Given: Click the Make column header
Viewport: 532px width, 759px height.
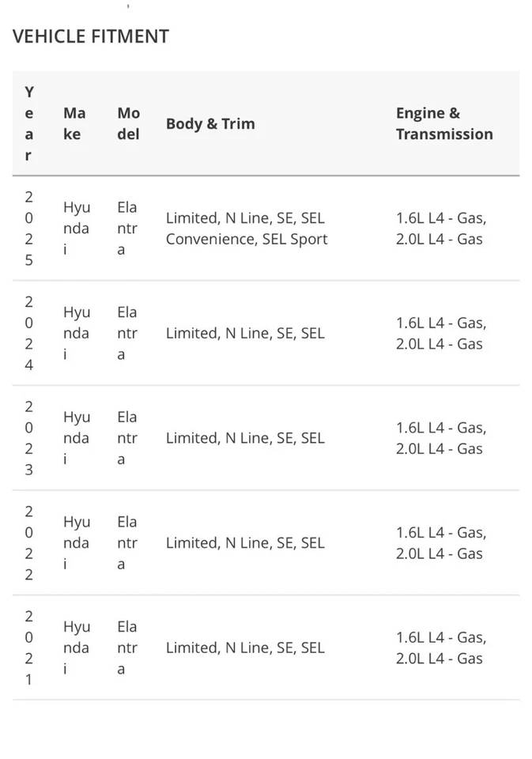Looking at the screenshot, I should (x=74, y=124).
